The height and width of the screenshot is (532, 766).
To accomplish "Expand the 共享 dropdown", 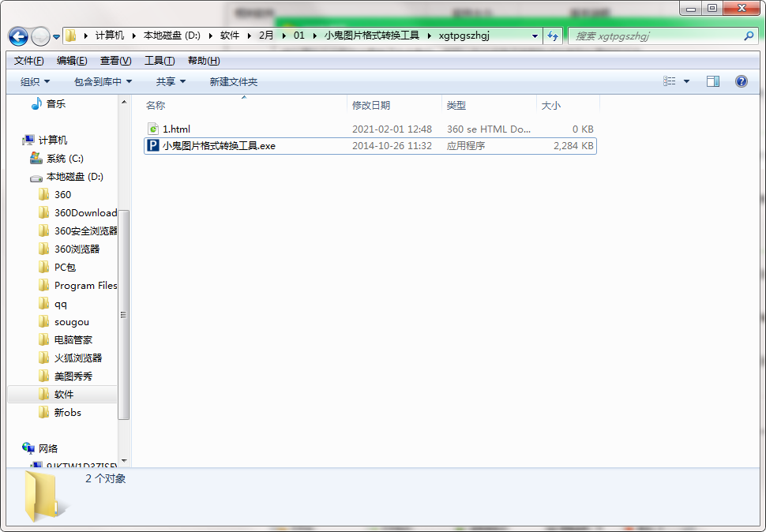I will click(171, 81).
